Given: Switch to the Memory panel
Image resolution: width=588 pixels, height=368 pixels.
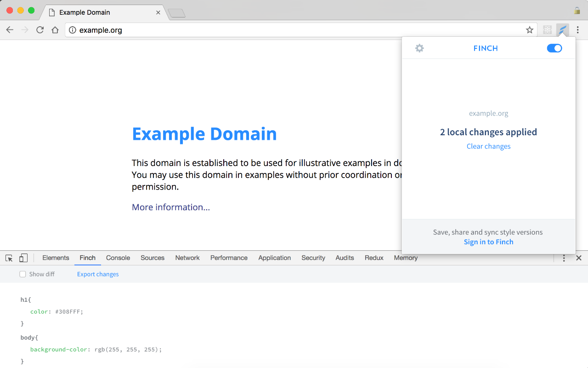Looking at the screenshot, I should tap(406, 258).
